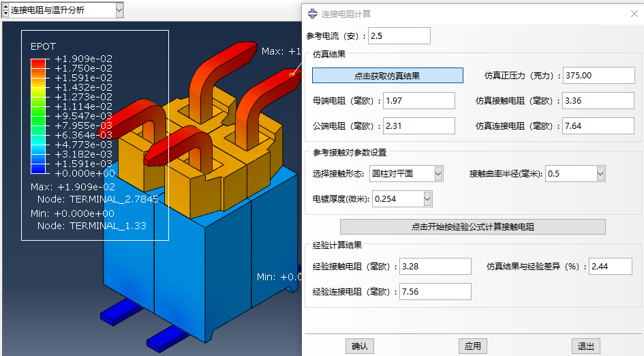
Task: Expand the 选择接触形态 dropdown
Action: pos(438,174)
